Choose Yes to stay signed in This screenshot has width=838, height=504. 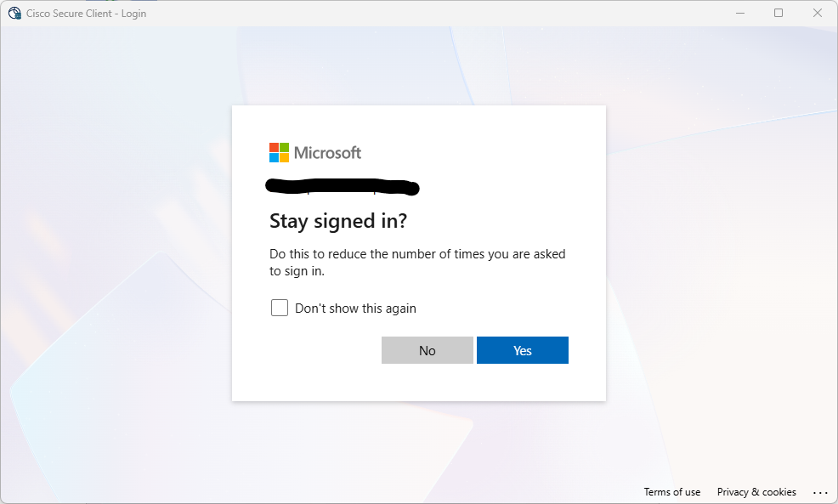(523, 350)
